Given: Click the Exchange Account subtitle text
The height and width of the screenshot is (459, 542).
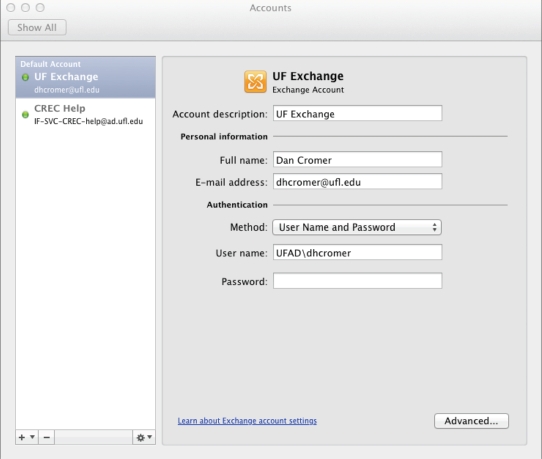Looking at the screenshot, I should pos(308,90).
